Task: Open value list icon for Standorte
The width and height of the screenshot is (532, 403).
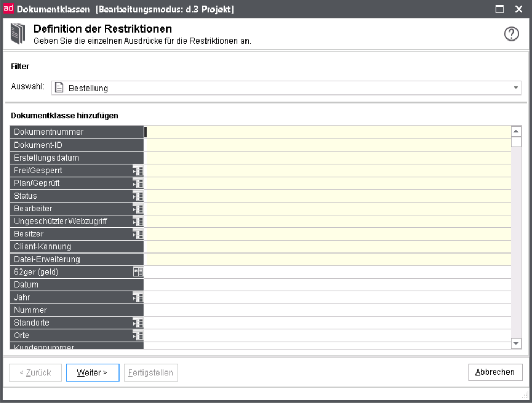Action: tap(138, 322)
